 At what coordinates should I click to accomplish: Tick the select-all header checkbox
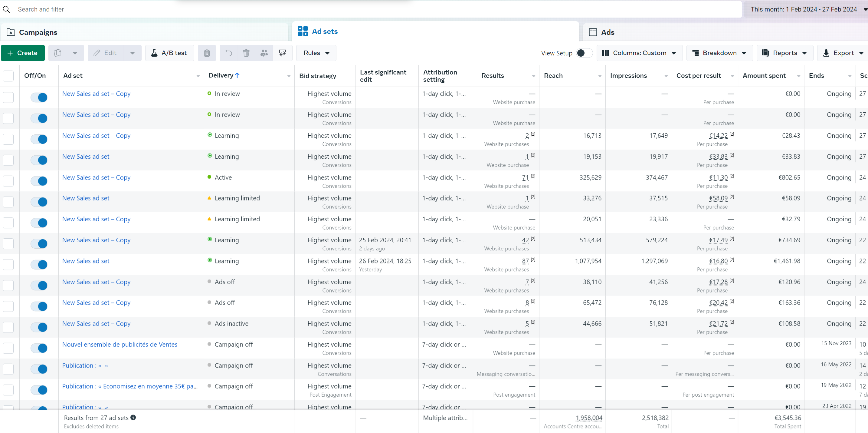click(8, 76)
